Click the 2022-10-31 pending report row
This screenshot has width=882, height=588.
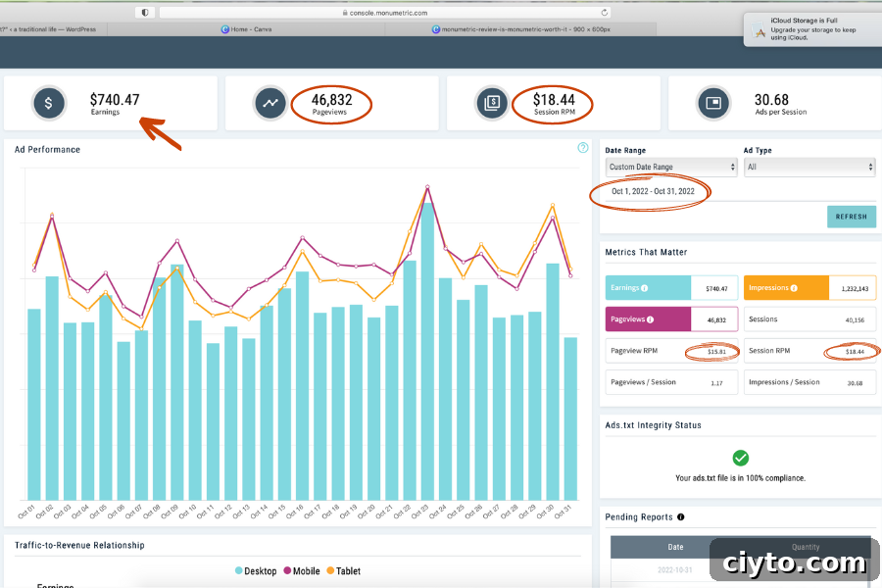click(x=741, y=570)
